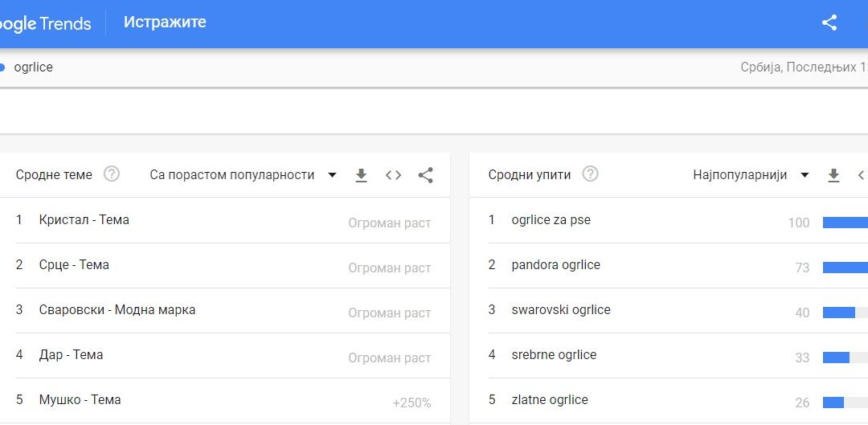Screen dimensions: 868x425
Task: Open the Кристал - Тема topic
Action: click(84, 220)
